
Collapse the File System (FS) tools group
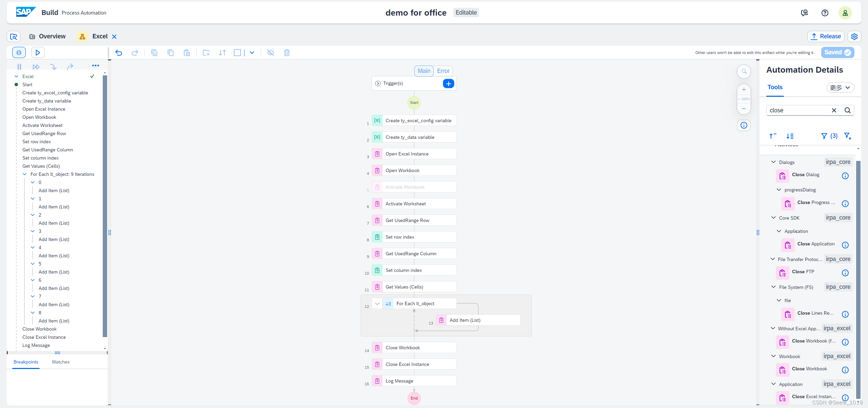point(773,287)
